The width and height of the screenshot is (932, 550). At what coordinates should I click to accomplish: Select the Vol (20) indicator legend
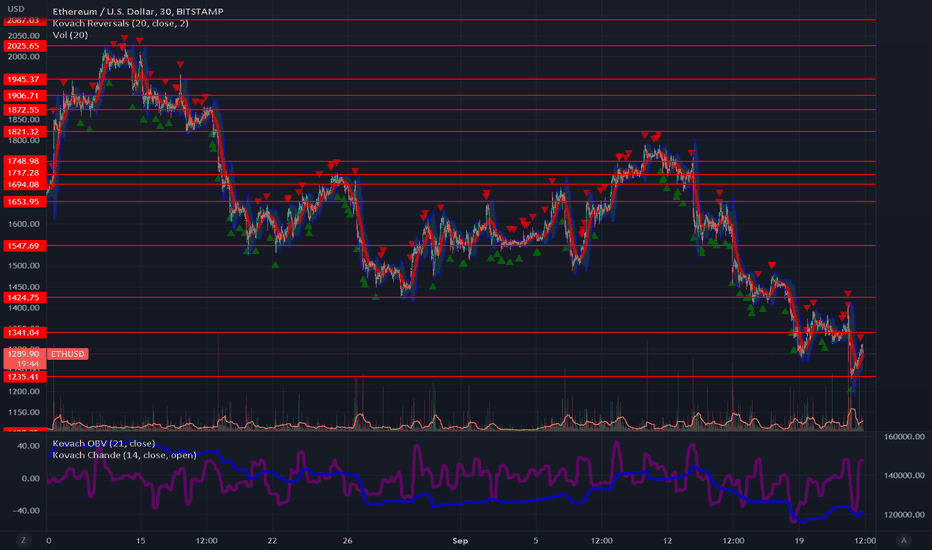[x=70, y=34]
